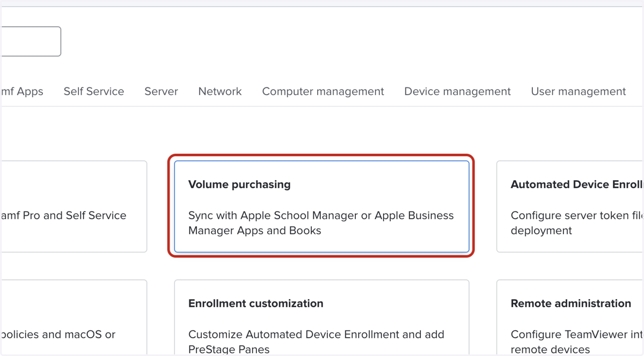Open the Remote administration card
This screenshot has height=356, width=644.
click(570, 317)
